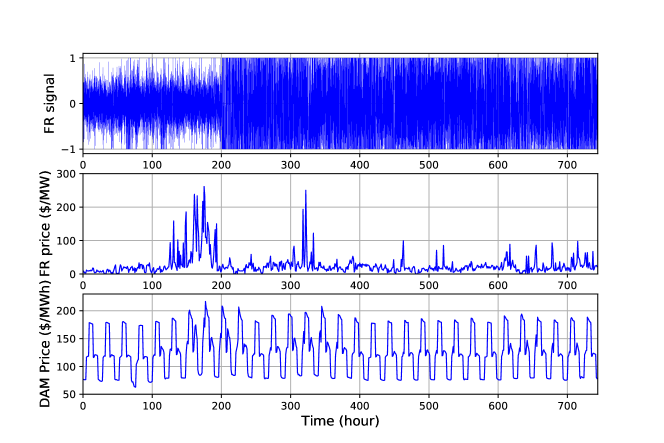Viewport: 664px width, 443px height.
Task: Click the 'Time (hour)' x-axis label
Action: coord(340,421)
